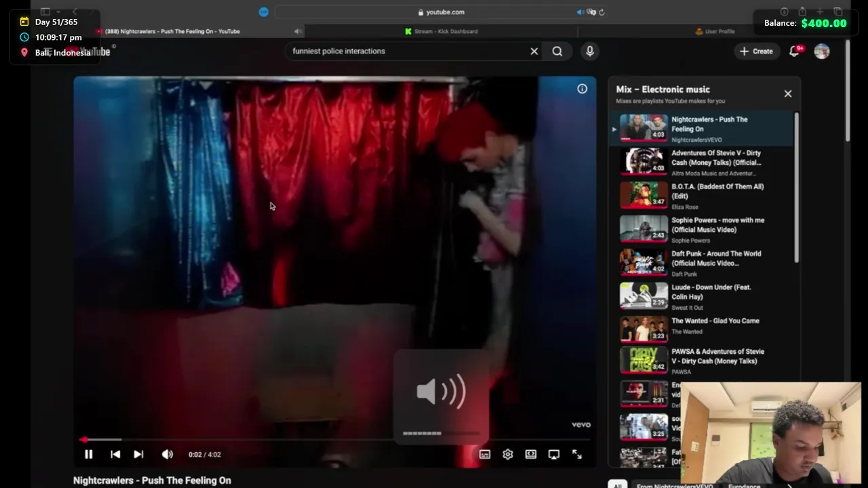This screenshot has width=868, height=488.
Task: Pause the Nightcrawlers video
Action: click(x=88, y=455)
